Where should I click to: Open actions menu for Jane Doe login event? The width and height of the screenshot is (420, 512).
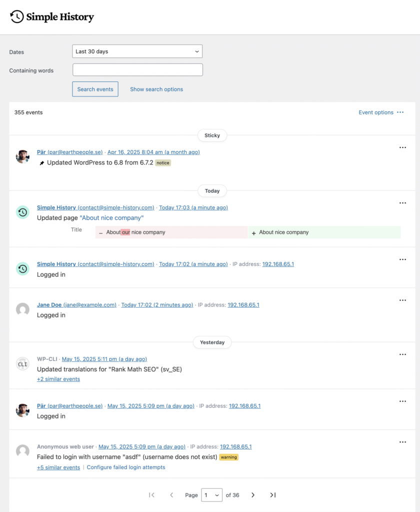pos(402,300)
